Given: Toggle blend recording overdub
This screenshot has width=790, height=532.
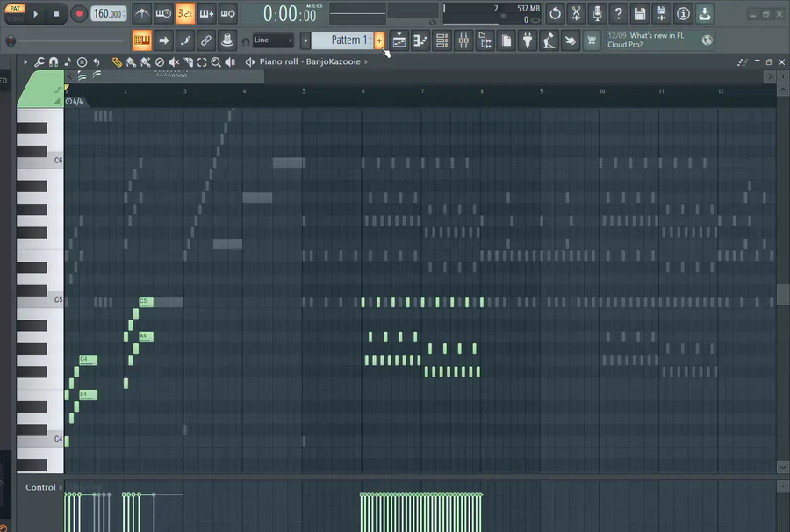Looking at the screenshot, I should point(206,13).
